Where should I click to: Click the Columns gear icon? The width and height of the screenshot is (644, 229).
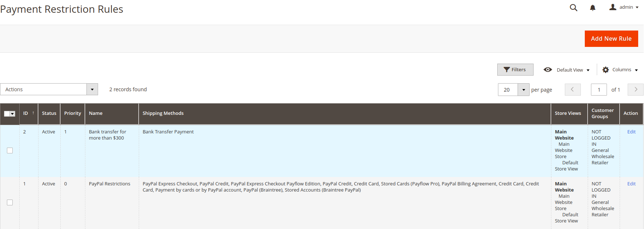pyautogui.click(x=605, y=70)
